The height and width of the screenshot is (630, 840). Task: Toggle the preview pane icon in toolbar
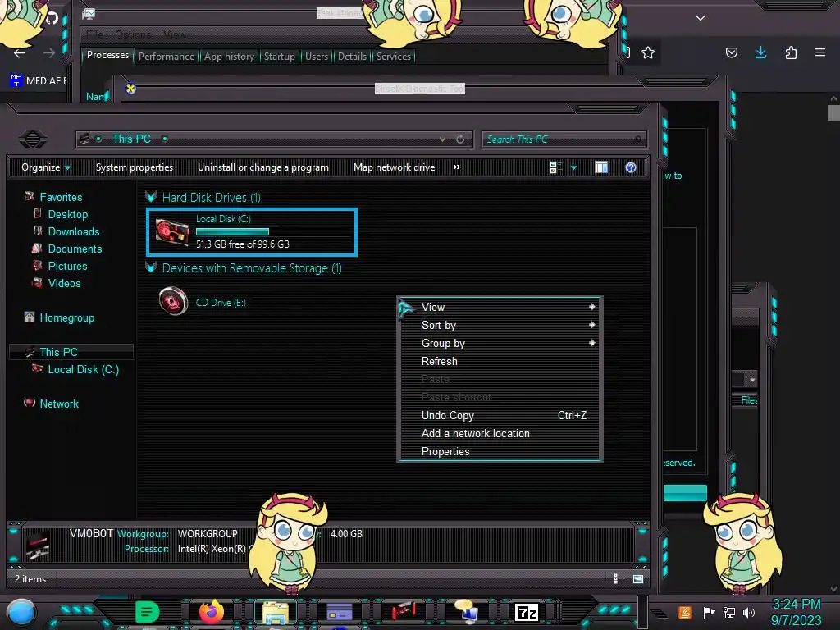tap(601, 167)
